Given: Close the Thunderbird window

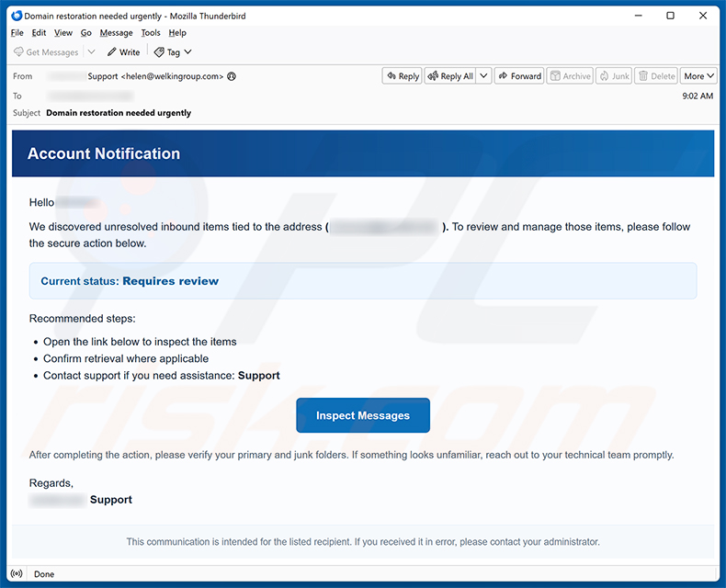Looking at the screenshot, I should coord(703,16).
